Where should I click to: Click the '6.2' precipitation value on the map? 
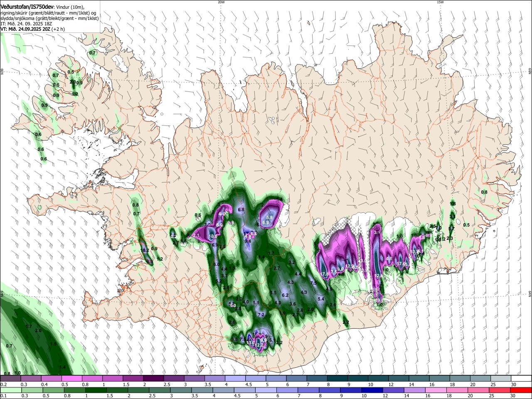(285, 295)
